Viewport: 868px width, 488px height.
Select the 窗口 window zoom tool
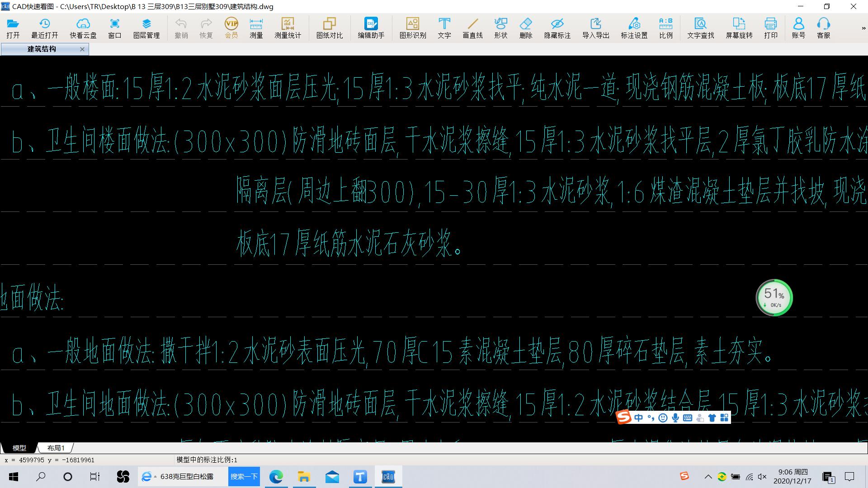click(x=115, y=28)
